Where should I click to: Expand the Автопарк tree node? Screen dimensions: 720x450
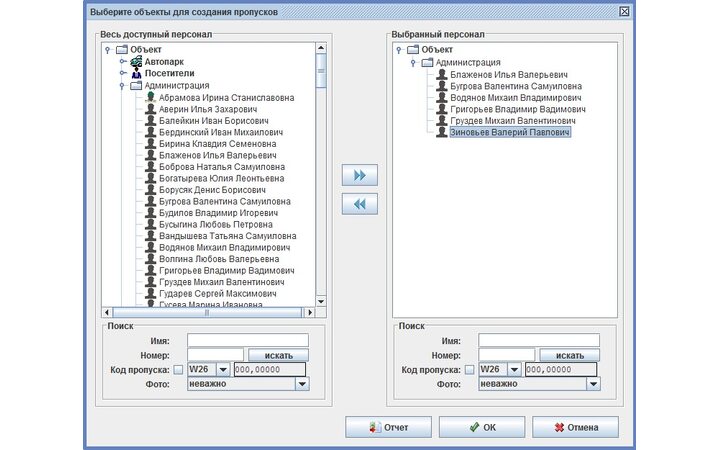123,62
